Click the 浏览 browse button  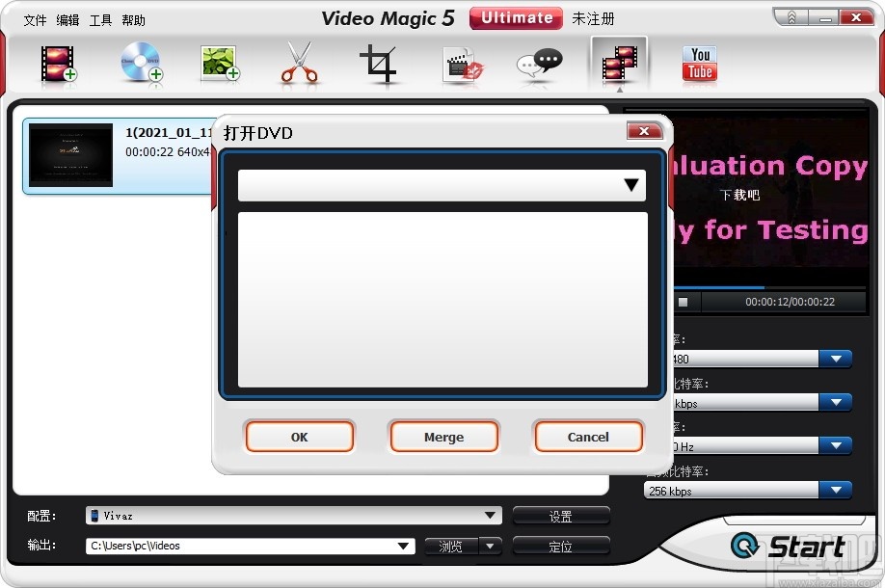453,546
